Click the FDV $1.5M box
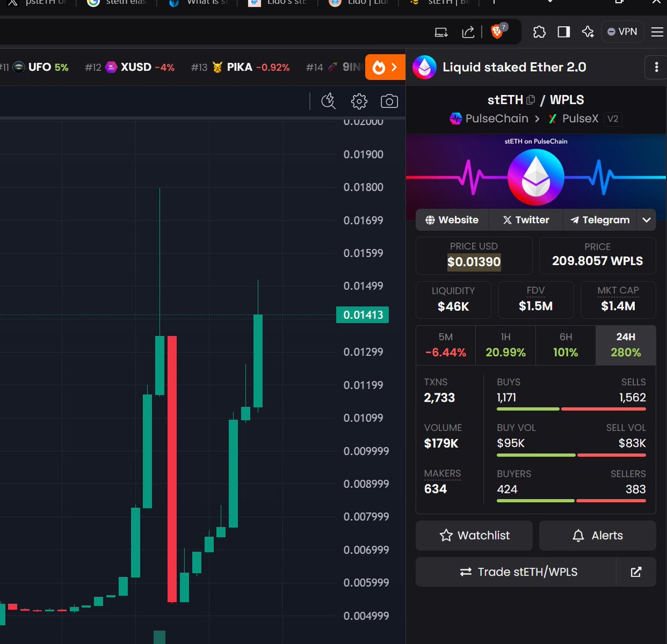The width and height of the screenshot is (667, 644). (536, 299)
